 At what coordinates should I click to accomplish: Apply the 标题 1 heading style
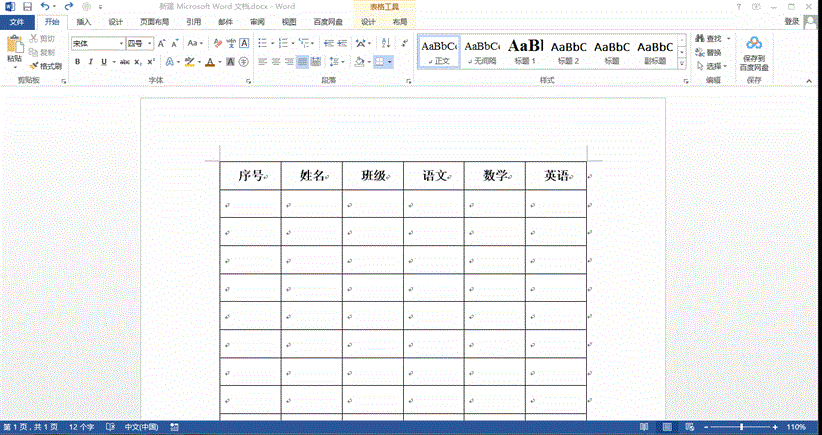(526, 50)
